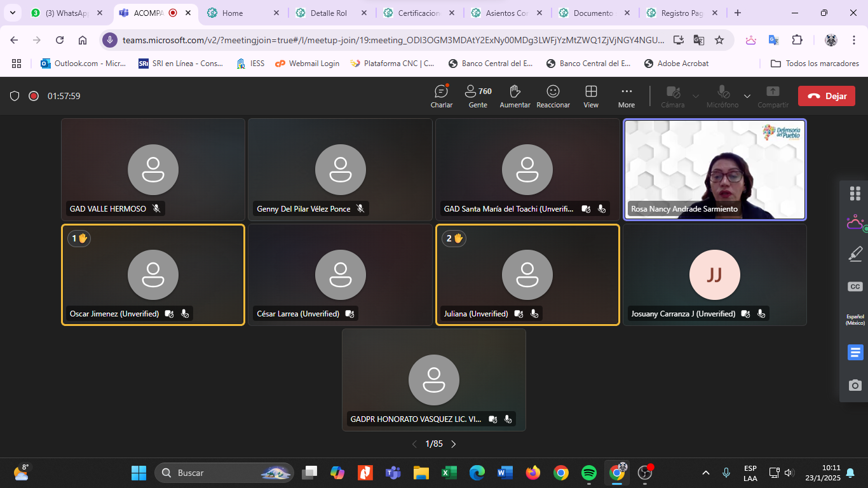868x488 pixels.
Task: Switch to the WhatsApp browser tab
Action: pos(66,13)
